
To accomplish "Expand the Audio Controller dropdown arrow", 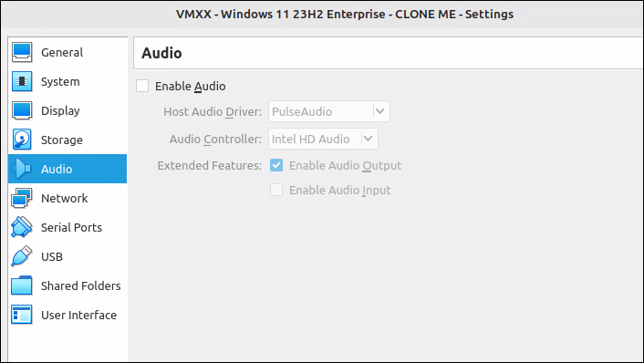I will [x=369, y=139].
